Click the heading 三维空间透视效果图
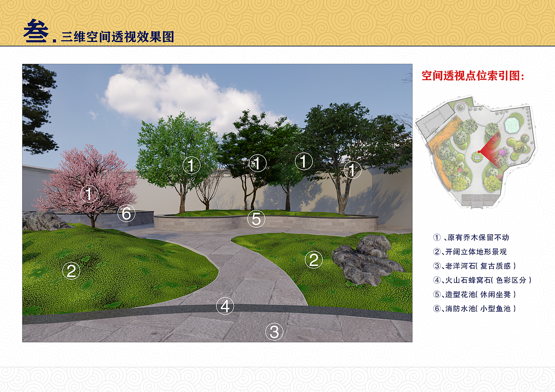The image size is (555, 392). click(x=118, y=37)
